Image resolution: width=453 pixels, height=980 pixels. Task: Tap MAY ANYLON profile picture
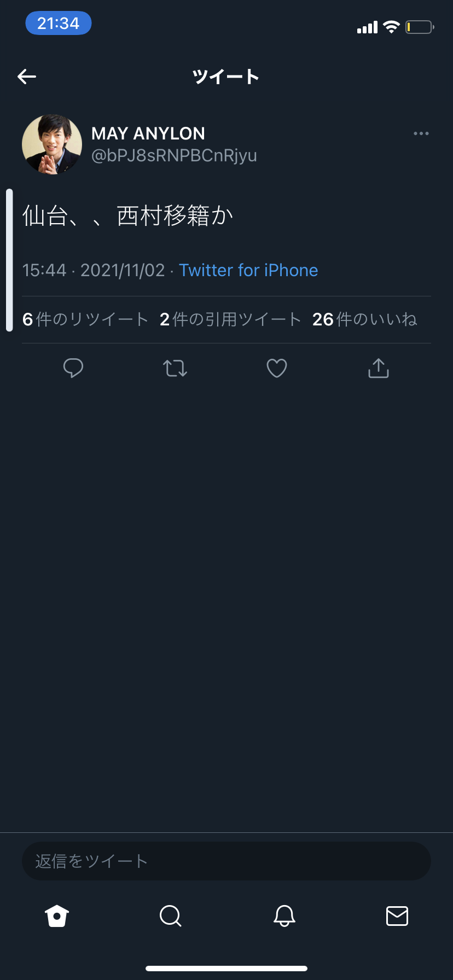tap(52, 144)
